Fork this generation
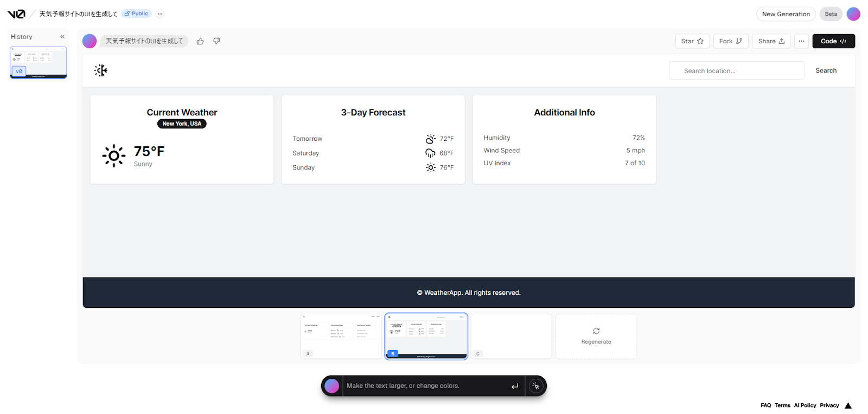Image resolution: width=868 pixels, height=414 pixels. click(x=730, y=41)
